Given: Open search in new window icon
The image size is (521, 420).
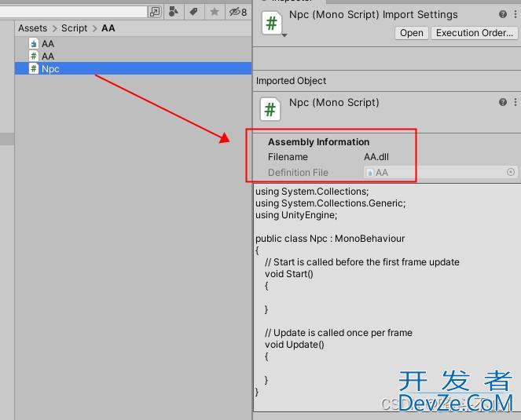Looking at the screenshot, I should 155,12.
